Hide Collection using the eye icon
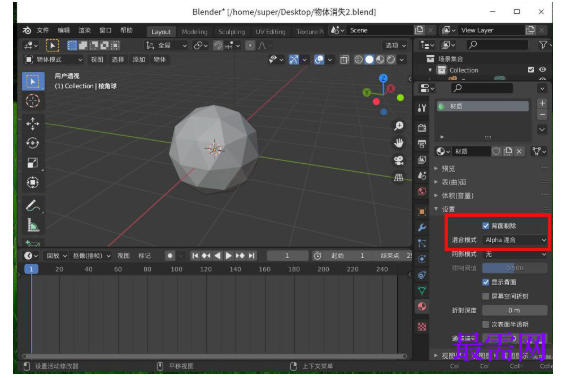The image size is (565, 378). (542, 70)
